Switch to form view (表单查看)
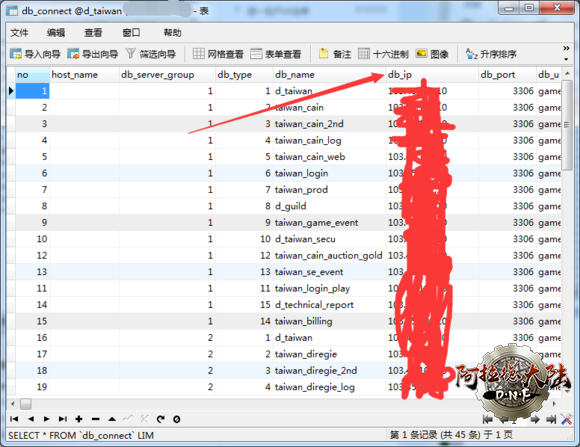This screenshot has width=580, height=447. 276,54
